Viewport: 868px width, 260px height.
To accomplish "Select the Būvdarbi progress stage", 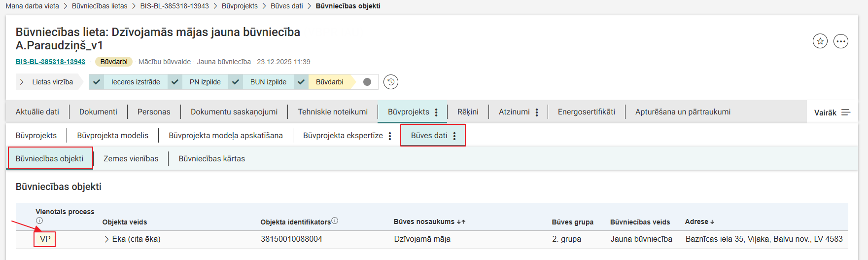I will pyautogui.click(x=329, y=82).
